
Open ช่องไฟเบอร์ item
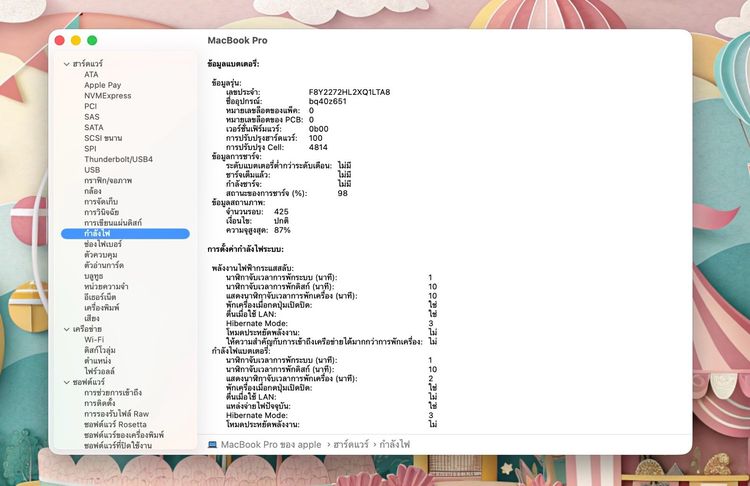point(102,244)
